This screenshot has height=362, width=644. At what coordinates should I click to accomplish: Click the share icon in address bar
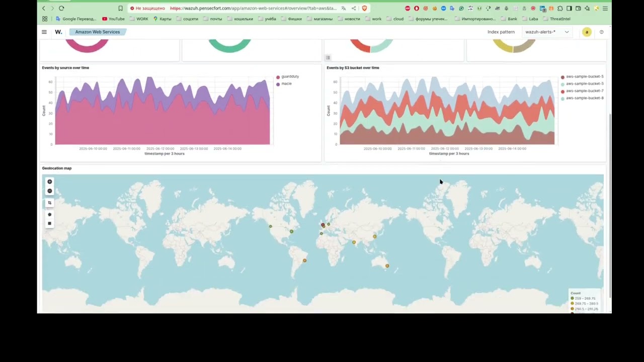[x=354, y=8]
